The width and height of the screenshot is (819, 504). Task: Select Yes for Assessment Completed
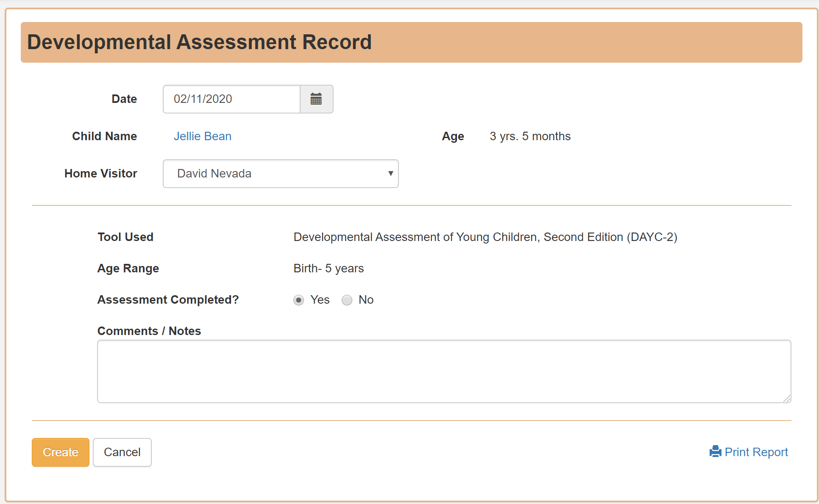[299, 300]
